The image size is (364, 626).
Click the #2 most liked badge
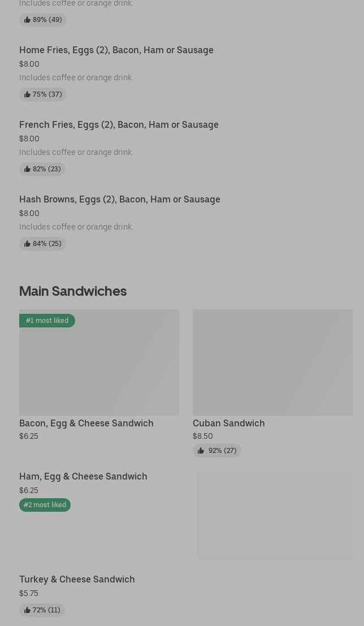(45, 505)
